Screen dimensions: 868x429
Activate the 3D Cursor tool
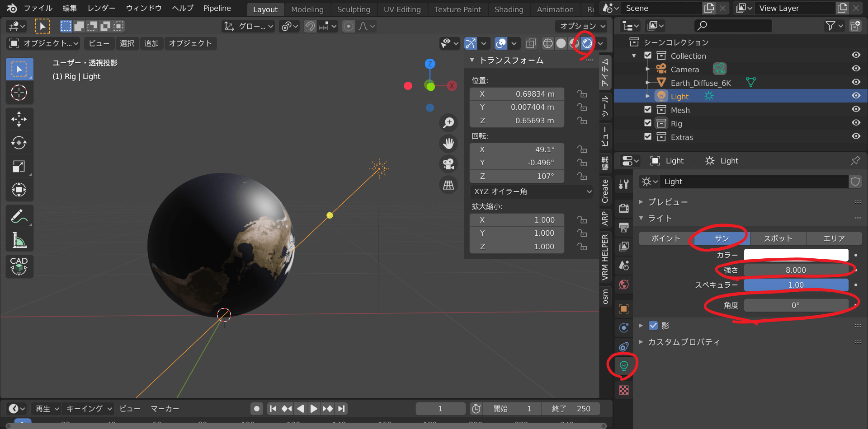click(x=19, y=93)
